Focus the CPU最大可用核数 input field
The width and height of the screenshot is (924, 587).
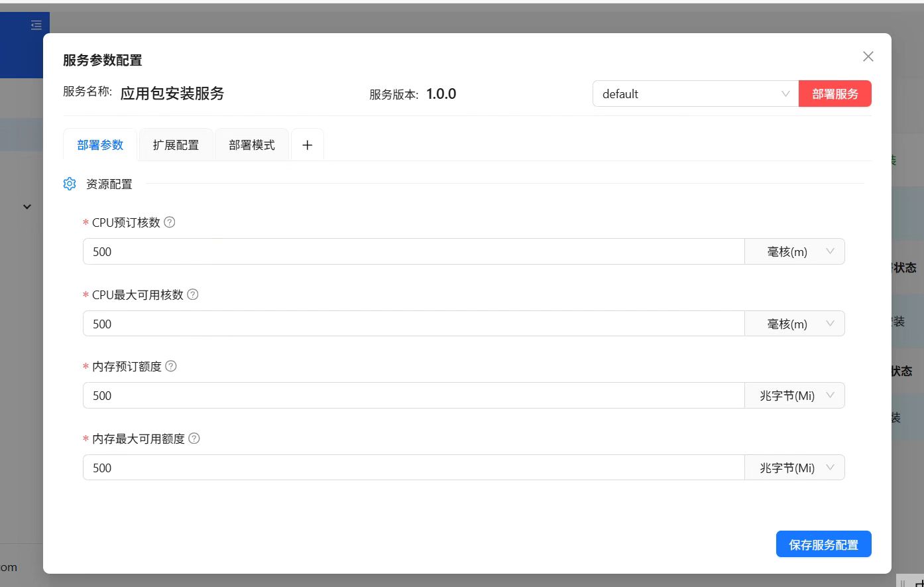coord(414,324)
